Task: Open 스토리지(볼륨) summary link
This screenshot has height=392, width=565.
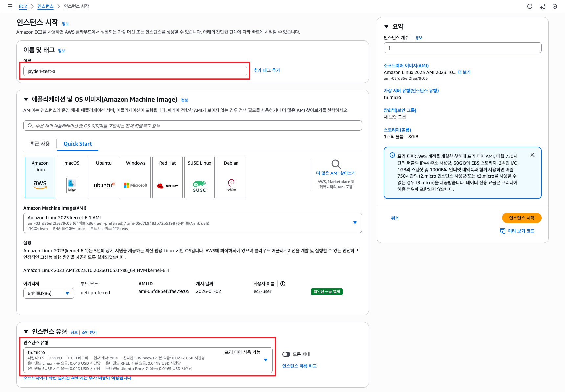Action: tap(397, 130)
